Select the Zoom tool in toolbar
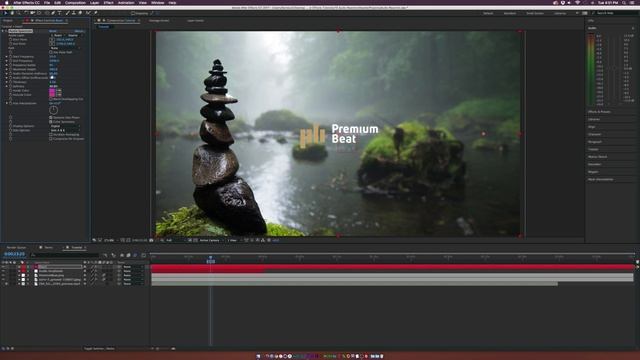 [x=19, y=13]
